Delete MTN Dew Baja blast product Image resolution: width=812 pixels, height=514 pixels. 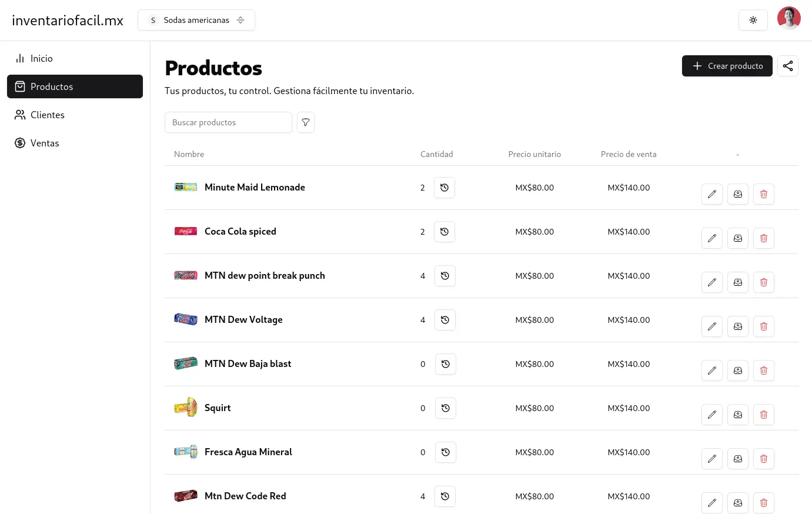(764, 371)
